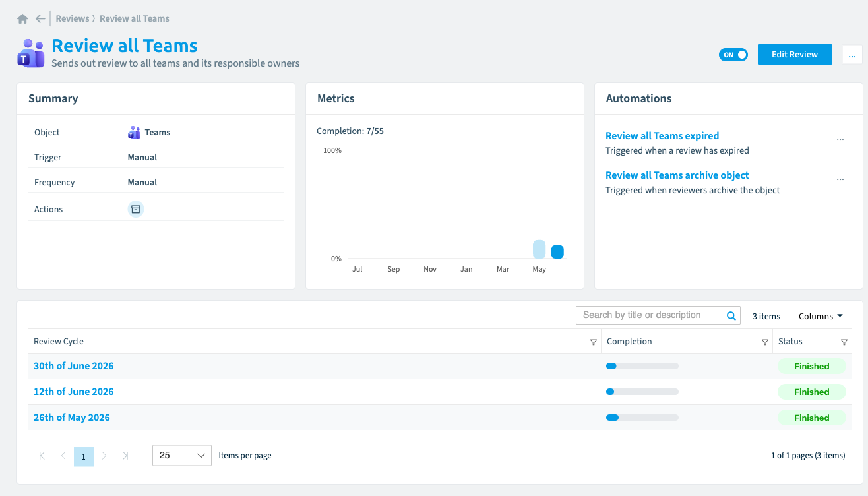Click 'Triggered when a review has expired' text
Screen dimensions: 868x496
click(677, 151)
